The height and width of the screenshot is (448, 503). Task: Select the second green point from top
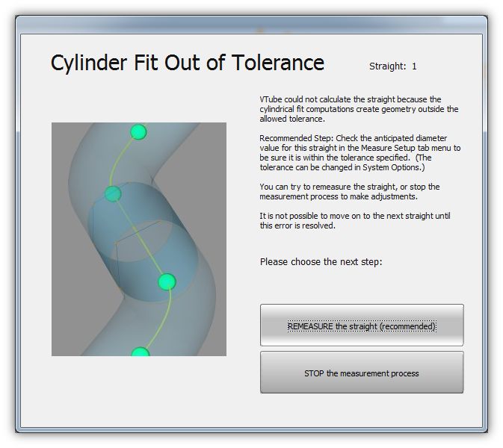tap(113, 194)
